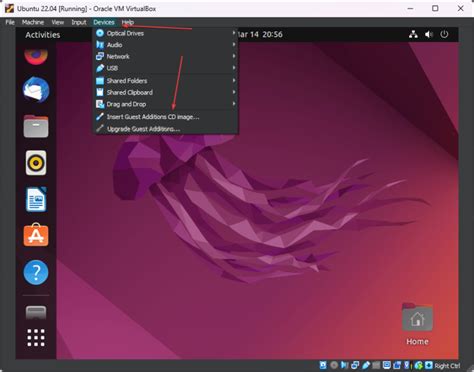Expand the Optical Drives submenu
474x372 pixels.
(x=165, y=33)
